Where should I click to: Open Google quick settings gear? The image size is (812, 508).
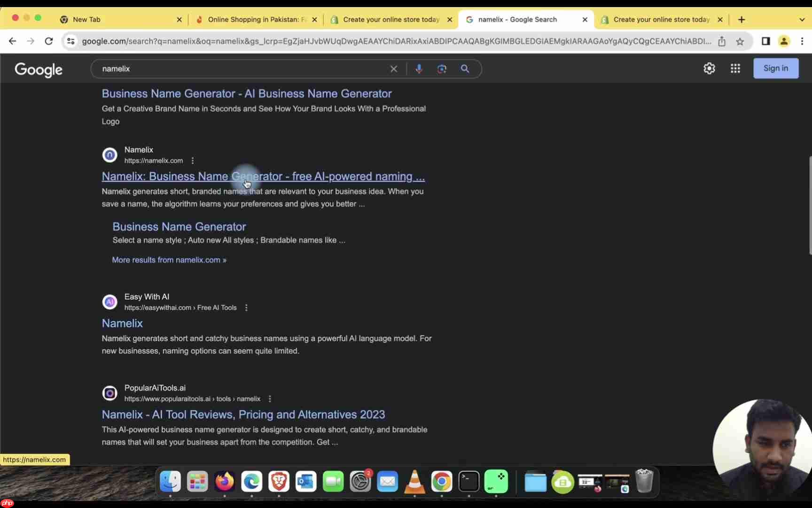click(x=709, y=68)
